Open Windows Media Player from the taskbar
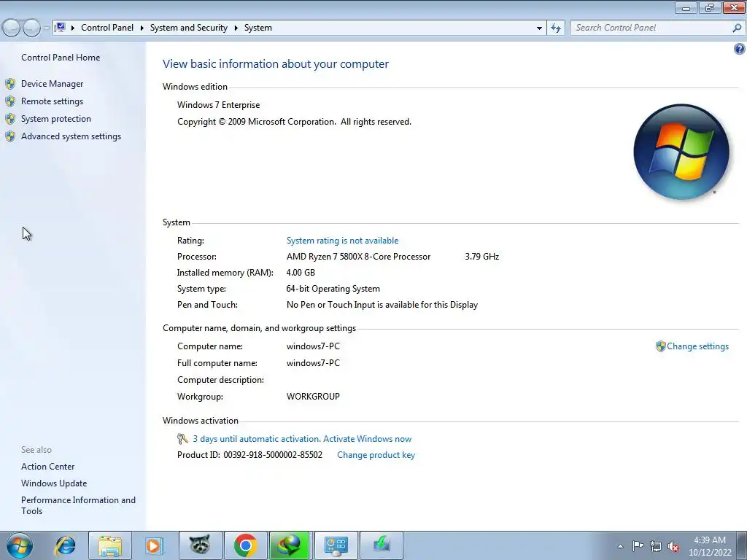Screen dimensions: 747x560 click(155, 545)
